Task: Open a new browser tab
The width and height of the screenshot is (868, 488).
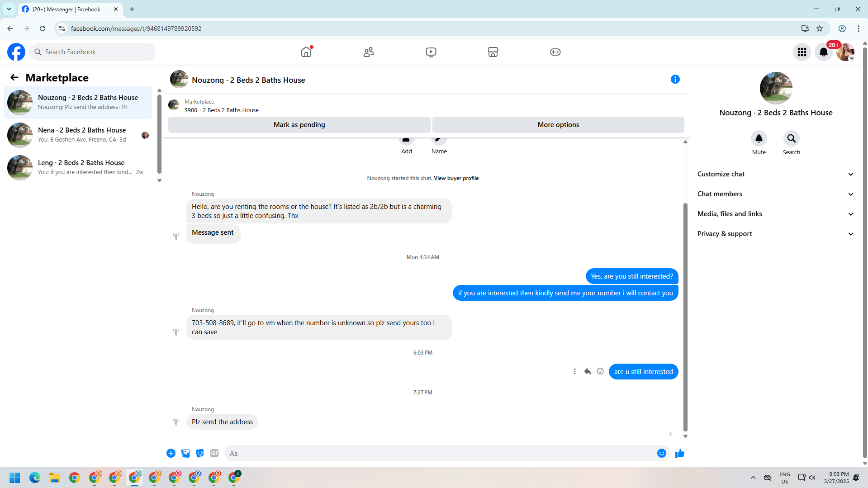Action: 132,9
